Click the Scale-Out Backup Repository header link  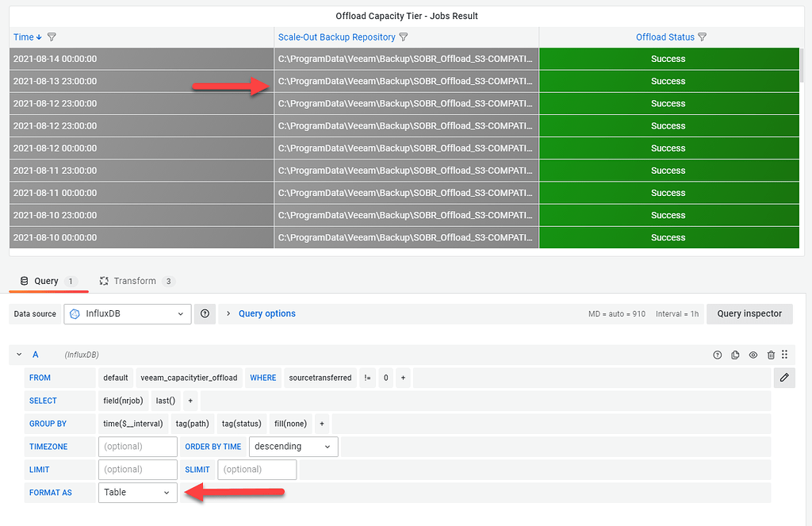point(336,36)
